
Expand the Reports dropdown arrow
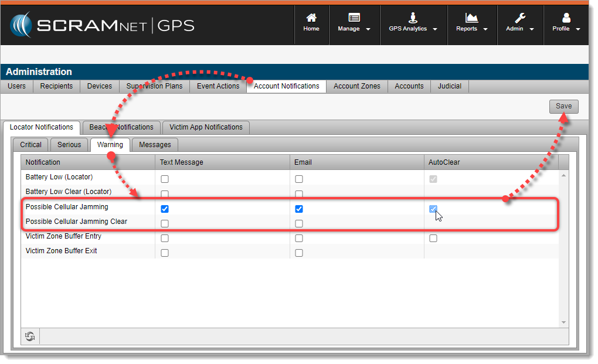tap(485, 29)
